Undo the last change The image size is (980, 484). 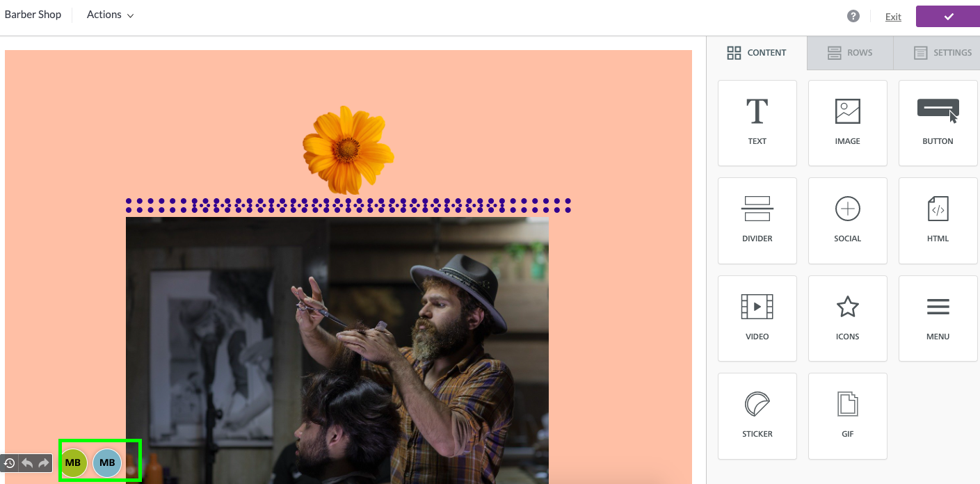tap(27, 462)
